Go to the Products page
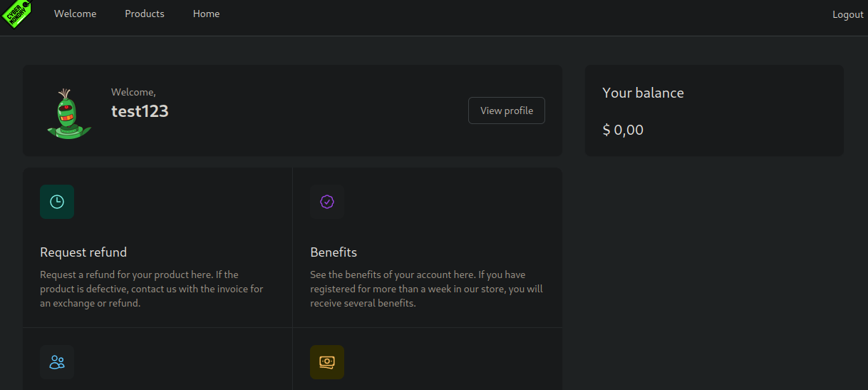Image resolution: width=868 pixels, height=390 pixels. [x=145, y=14]
